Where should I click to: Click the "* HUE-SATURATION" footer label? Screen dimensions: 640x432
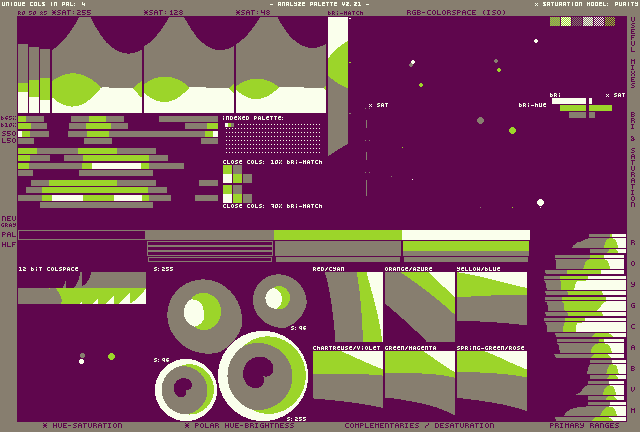[82, 425]
